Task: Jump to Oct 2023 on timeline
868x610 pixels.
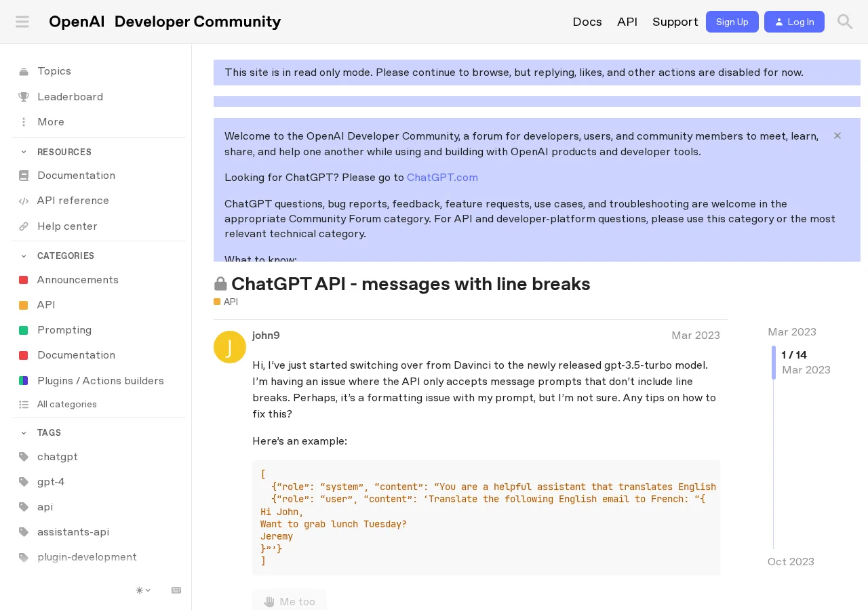Action: click(x=791, y=562)
